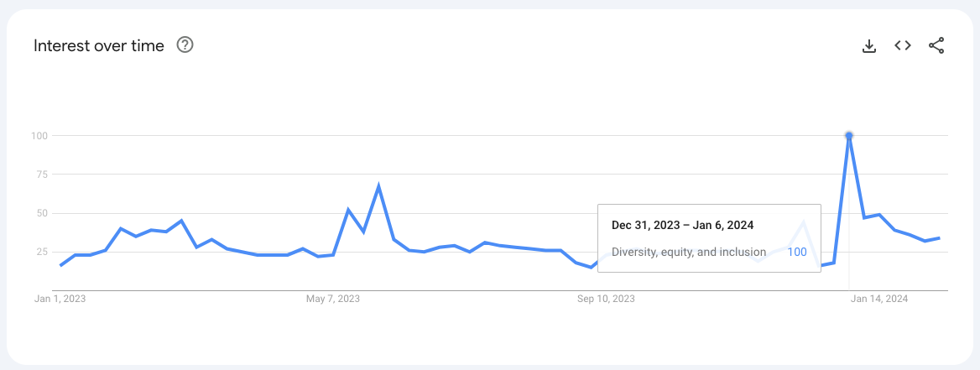Open the embed code icon
The image size is (980, 370).
pos(903,45)
